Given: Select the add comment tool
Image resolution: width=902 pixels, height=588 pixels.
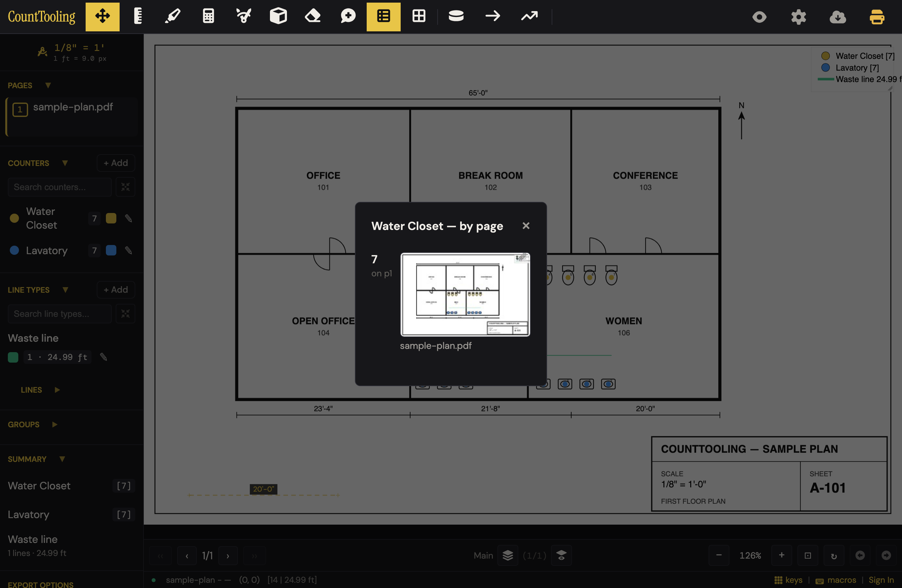Looking at the screenshot, I should [348, 17].
